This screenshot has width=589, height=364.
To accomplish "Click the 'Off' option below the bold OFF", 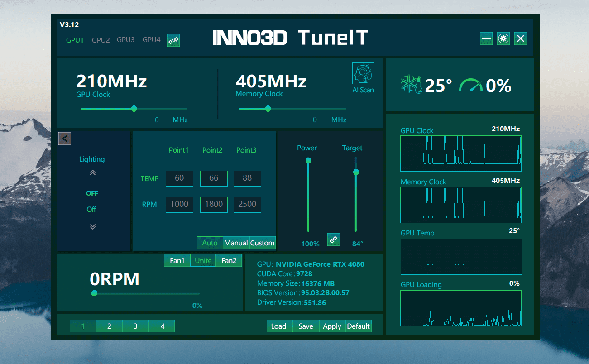I will [x=91, y=209].
